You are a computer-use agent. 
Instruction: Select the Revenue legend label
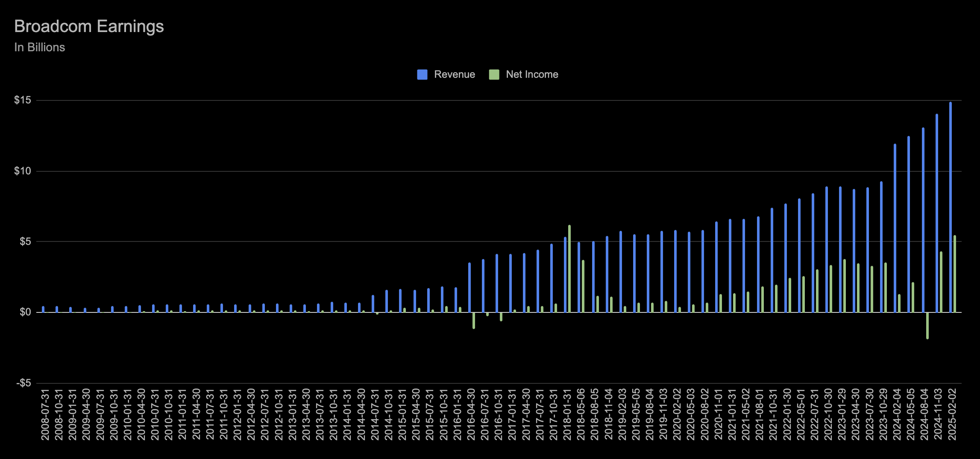pos(454,75)
